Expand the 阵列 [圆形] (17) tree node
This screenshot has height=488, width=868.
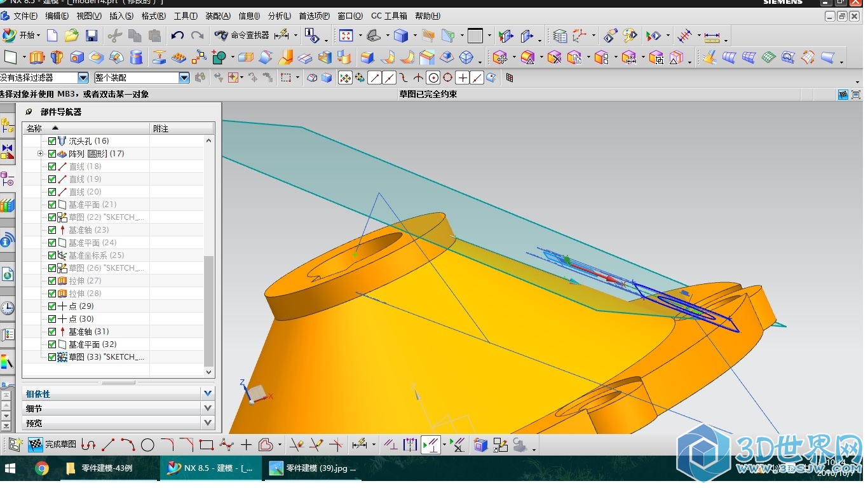pyautogui.click(x=41, y=154)
